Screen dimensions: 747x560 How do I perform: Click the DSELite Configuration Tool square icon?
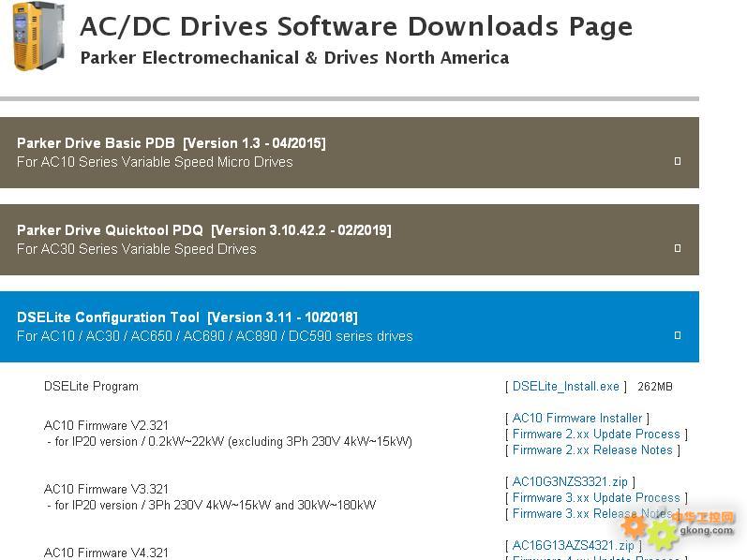[x=678, y=335]
